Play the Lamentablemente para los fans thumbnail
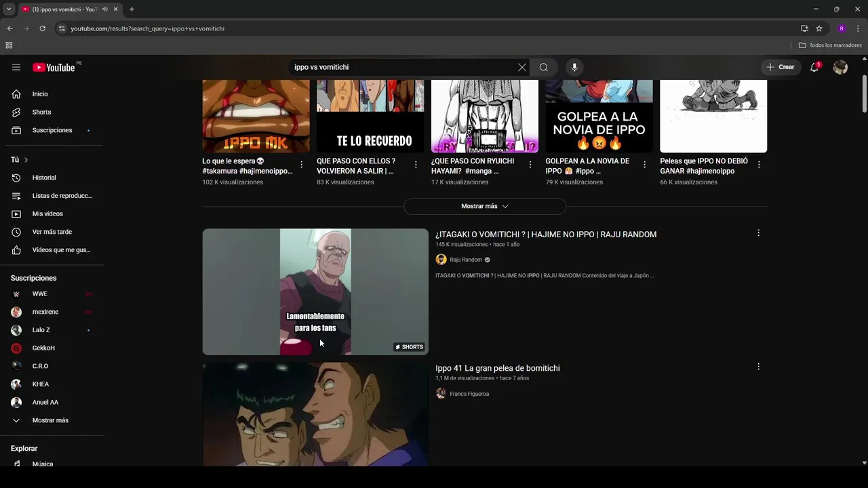The width and height of the screenshot is (868, 488). 315,291
